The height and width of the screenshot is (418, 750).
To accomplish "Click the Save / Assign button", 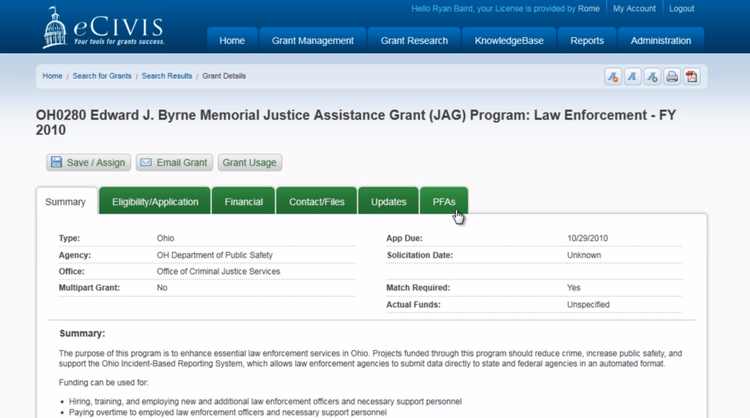I will pyautogui.click(x=88, y=162).
